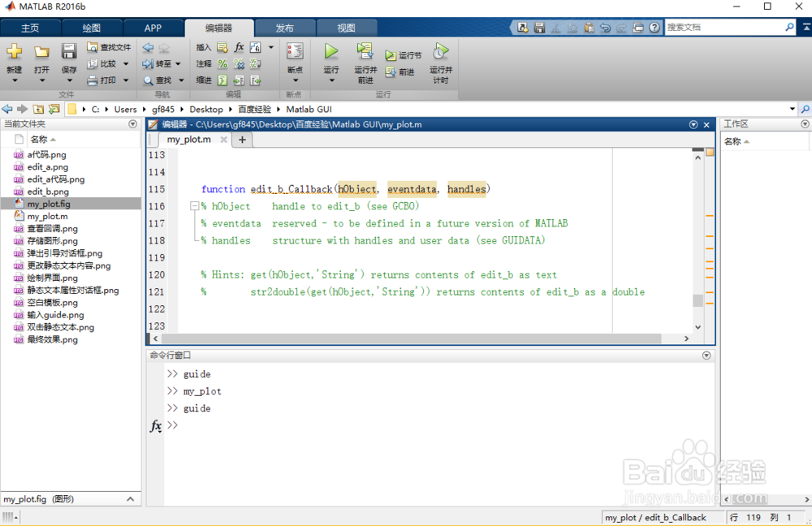Click the 打开 (Open) folder icon
Screen dimensions: 812x526
tap(41, 51)
